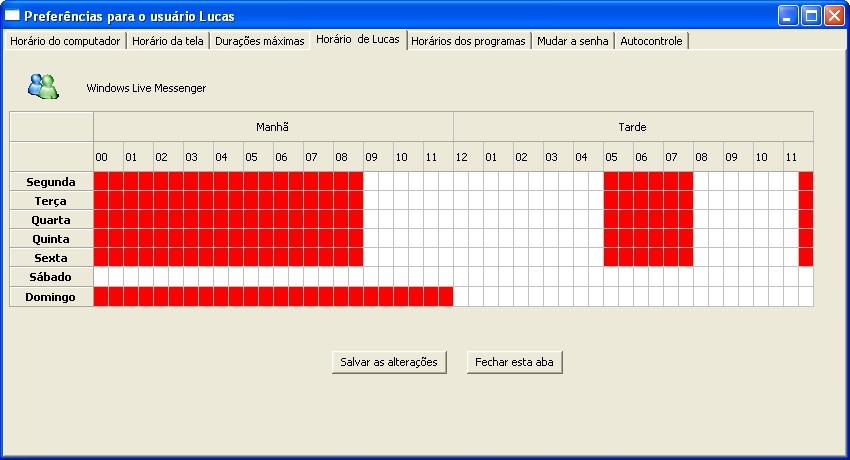Screen dimensions: 850x460
Task: Click the Manhã column group header
Action: pyautogui.click(x=273, y=127)
